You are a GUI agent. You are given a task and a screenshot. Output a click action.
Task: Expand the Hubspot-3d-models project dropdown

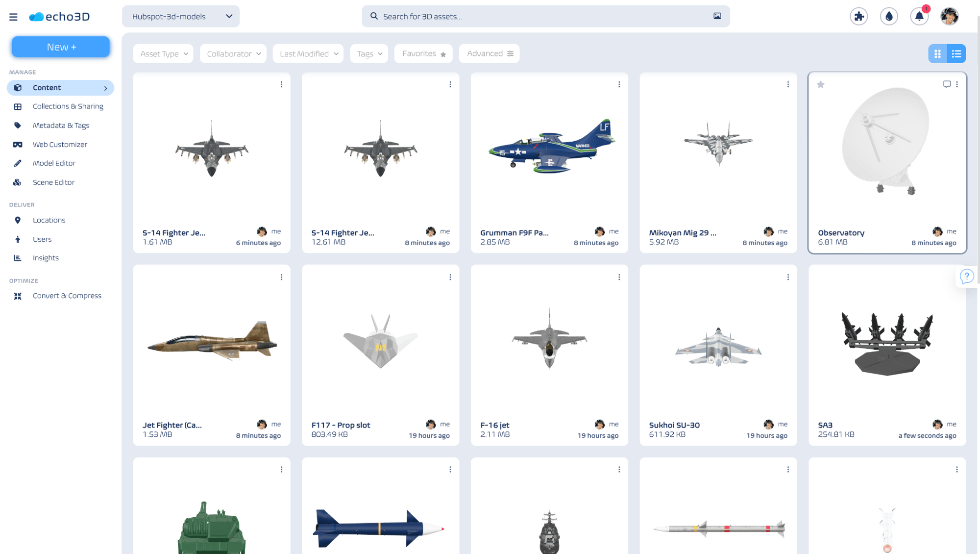click(x=181, y=16)
